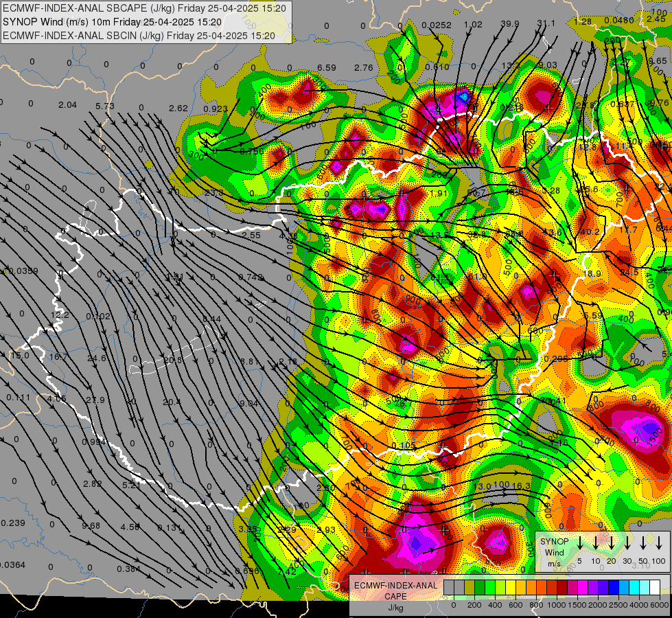Click the 'SYNOP Wind m/s' legend label
672x618 pixels.
554,553
